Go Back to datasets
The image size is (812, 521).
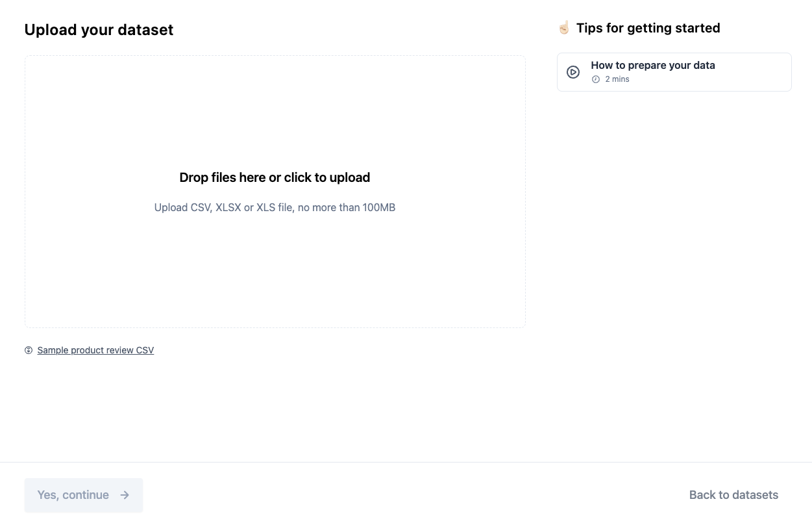click(733, 495)
